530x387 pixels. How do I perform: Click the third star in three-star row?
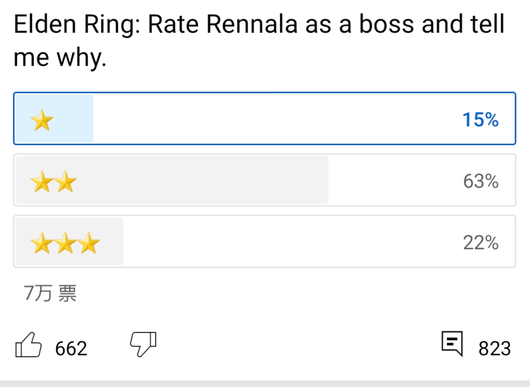(x=89, y=243)
